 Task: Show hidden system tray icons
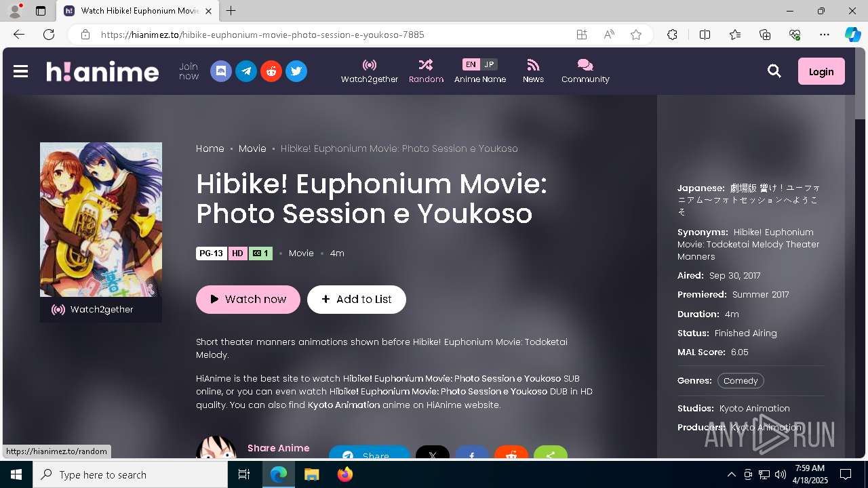731,474
